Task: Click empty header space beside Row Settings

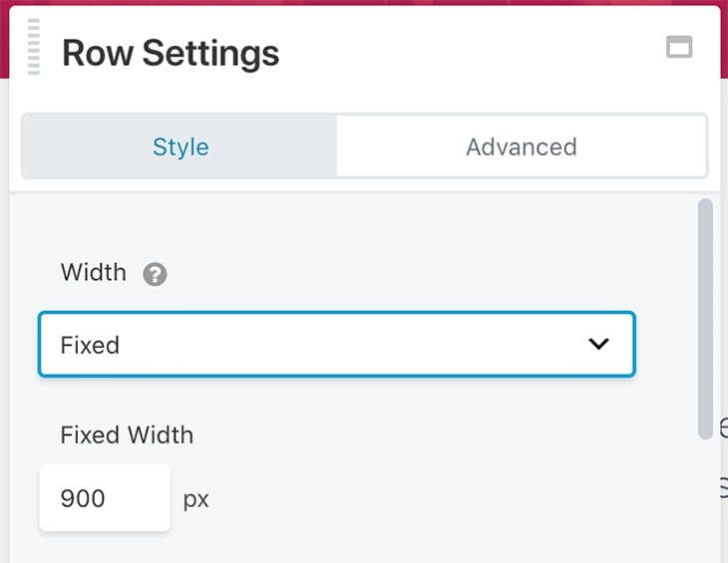Action: pos(469,53)
